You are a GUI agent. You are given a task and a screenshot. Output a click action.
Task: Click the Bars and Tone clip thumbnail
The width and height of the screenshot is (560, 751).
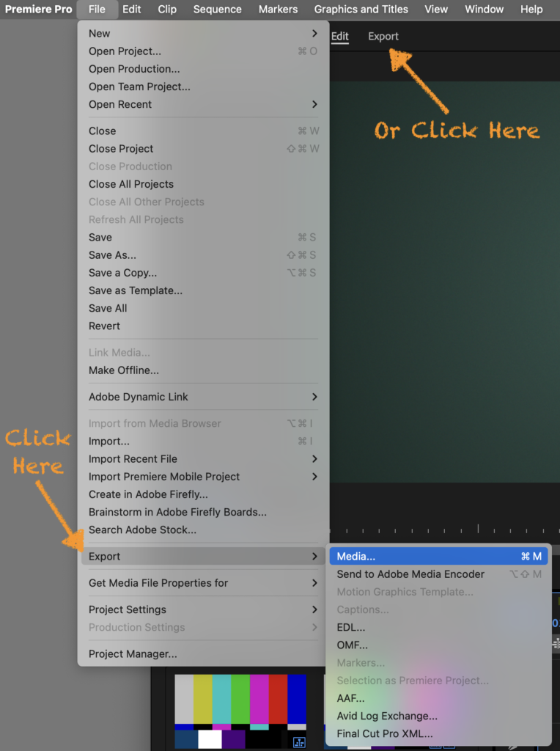pyautogui.click(x=240, y=710)
